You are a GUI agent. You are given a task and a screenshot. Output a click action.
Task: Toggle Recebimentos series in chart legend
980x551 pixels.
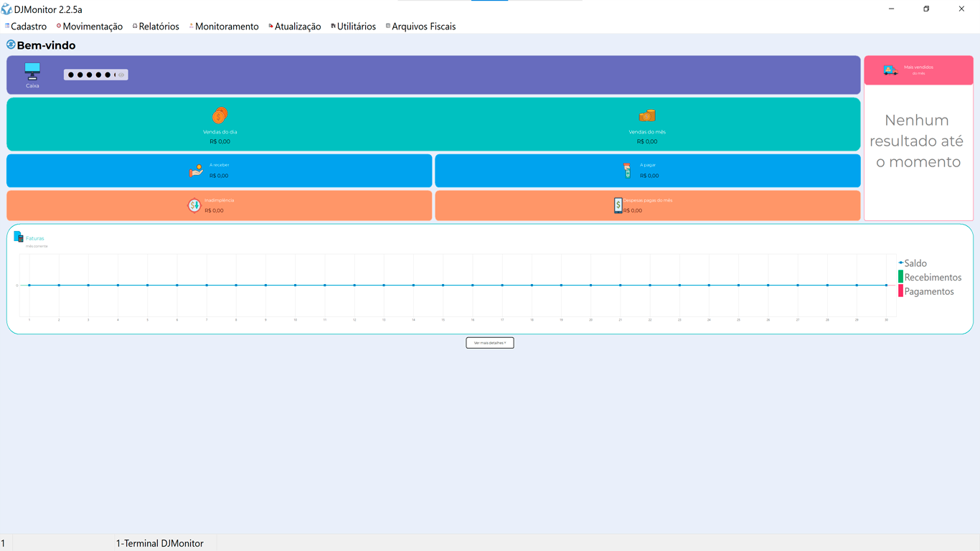(x=933, y=278)
